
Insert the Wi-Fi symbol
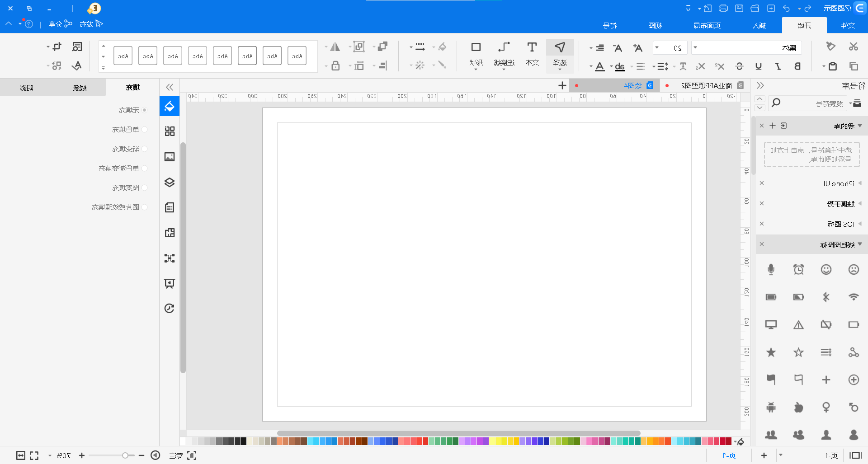coord(854,297)
